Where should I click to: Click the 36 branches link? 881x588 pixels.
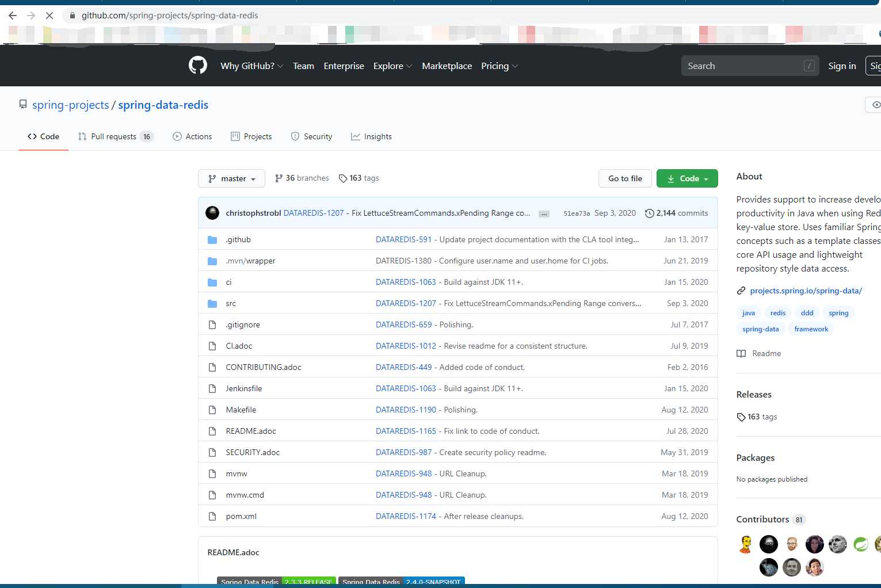tap(302, 178)
